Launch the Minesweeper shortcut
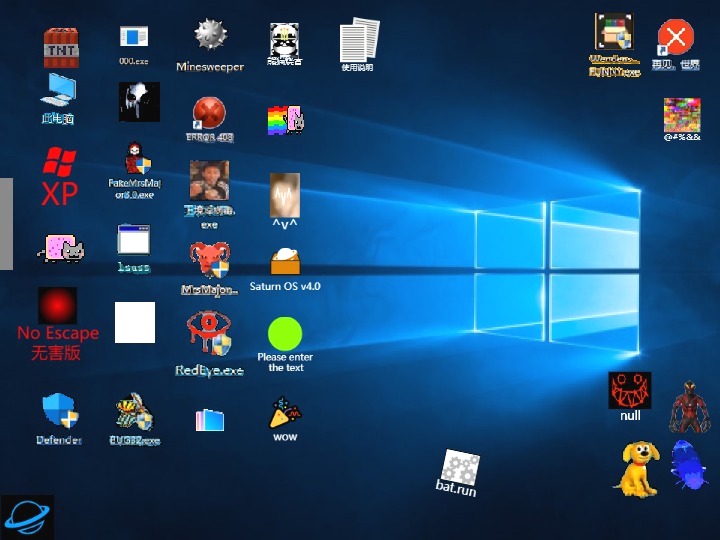720x540 pixels. [209, 38]
